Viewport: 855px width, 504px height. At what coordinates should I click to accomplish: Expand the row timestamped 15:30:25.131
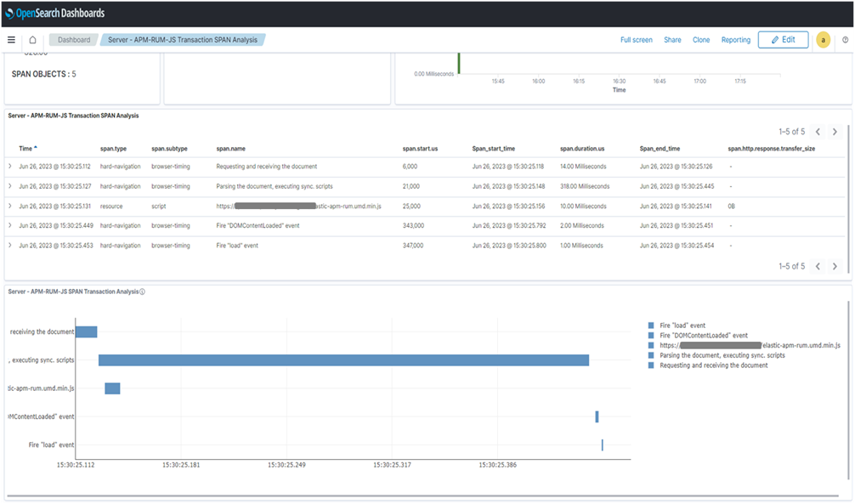pyautogui.click(x=10, y=207)
